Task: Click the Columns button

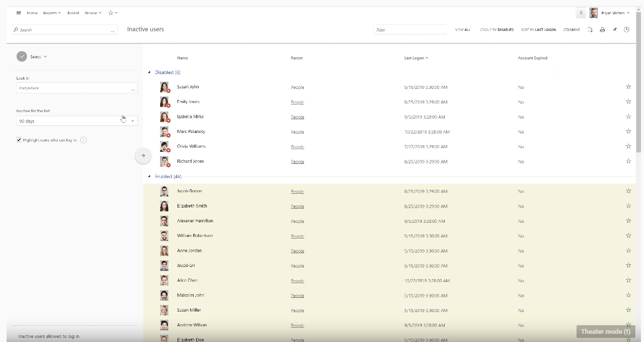Action: (571, 30)
